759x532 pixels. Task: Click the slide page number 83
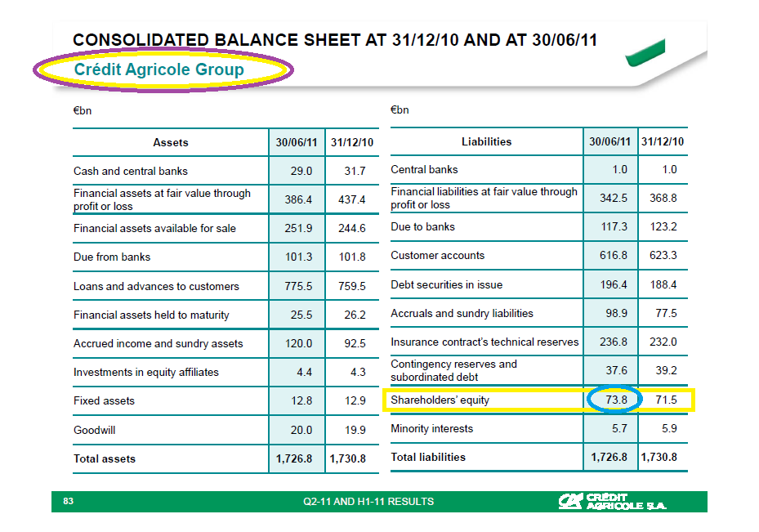(x=69, y=501)
